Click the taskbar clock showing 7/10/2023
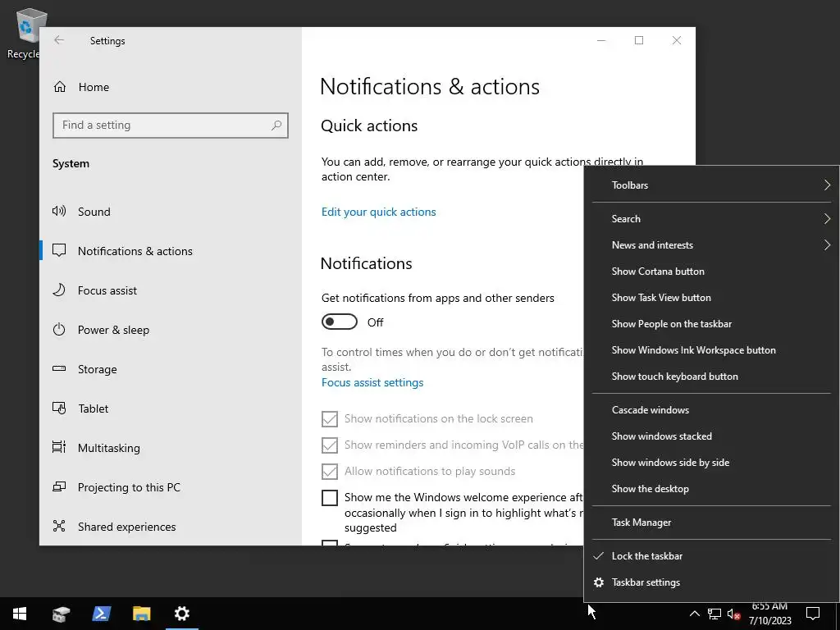 [x=769, y=614]
